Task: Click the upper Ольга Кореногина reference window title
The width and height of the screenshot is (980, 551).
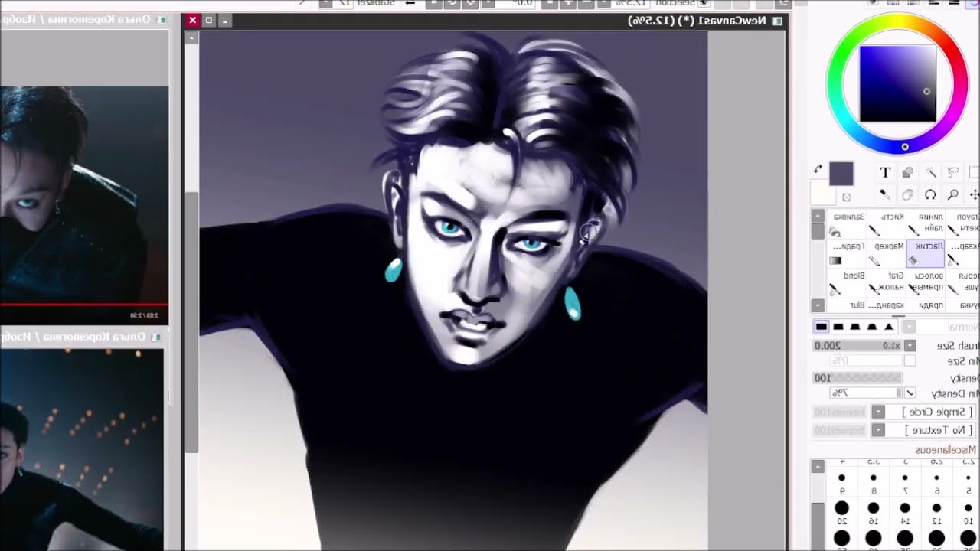Action: [84, 19]
